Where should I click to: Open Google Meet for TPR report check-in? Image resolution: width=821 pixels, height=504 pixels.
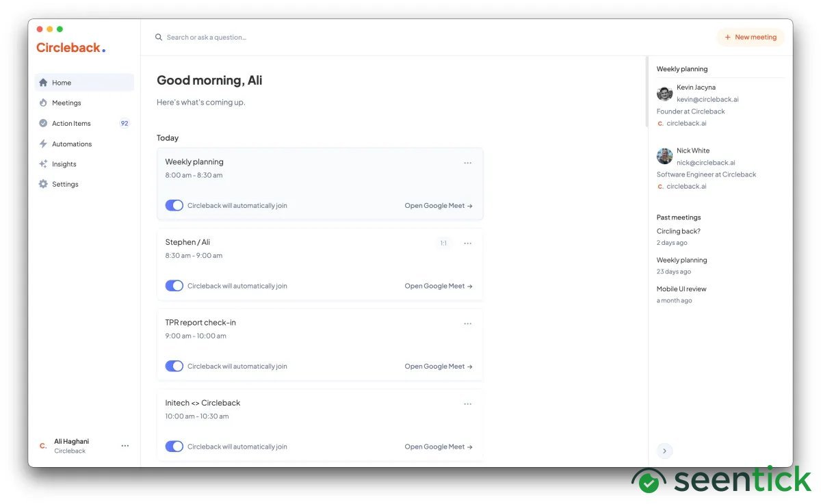(439, 366)
